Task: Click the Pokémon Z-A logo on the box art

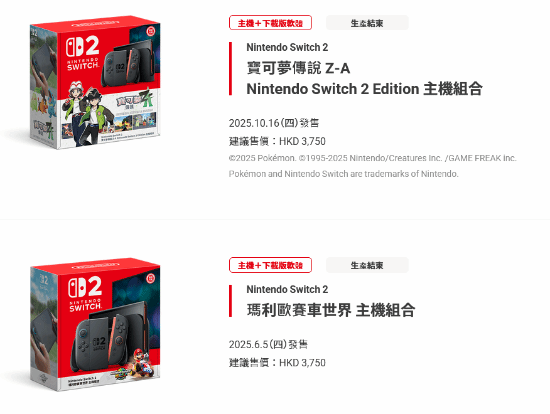Action: pos(135,101)
